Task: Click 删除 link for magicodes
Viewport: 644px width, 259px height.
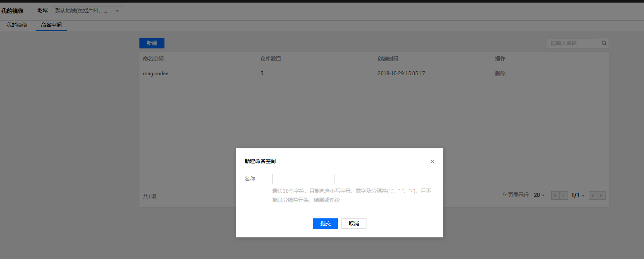Action: click(500, 74)
